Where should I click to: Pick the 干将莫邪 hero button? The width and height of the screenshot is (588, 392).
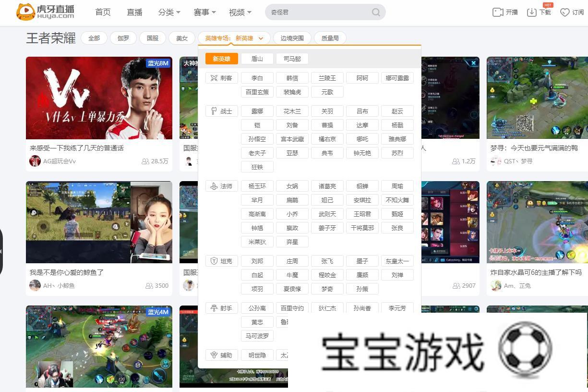tap(362, 228)
